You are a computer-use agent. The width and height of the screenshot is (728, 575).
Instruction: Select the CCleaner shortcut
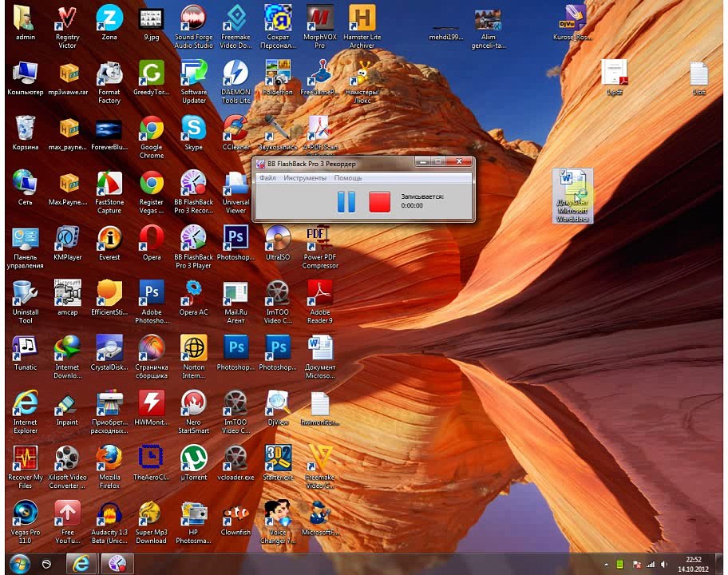235,133
